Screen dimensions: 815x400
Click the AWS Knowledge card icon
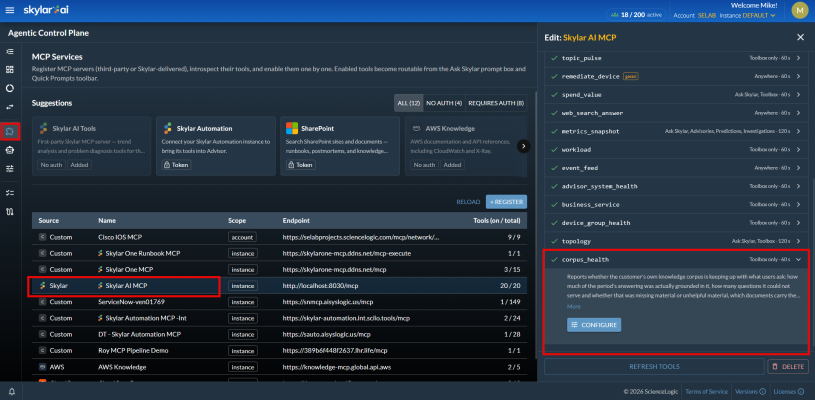tap(416, 128)
